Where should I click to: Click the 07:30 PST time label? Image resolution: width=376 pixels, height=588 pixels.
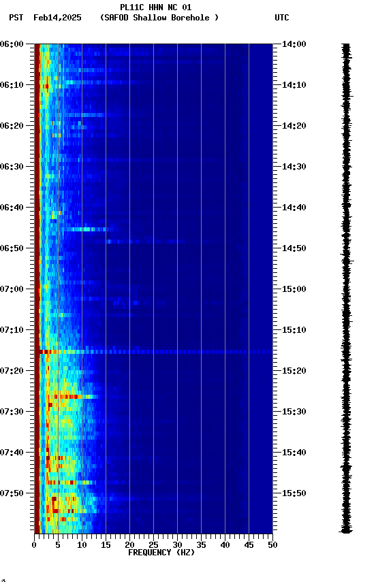tap(12, 412)
